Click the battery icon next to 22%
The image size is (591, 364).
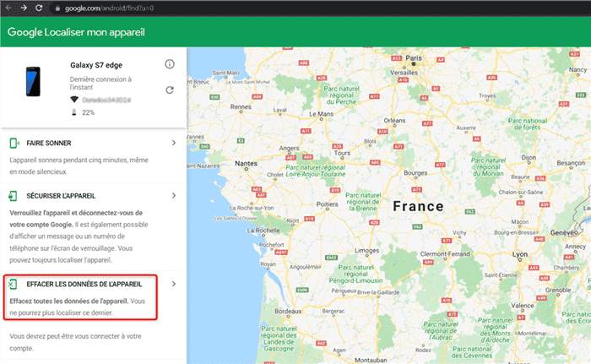[x=74, y=112]
